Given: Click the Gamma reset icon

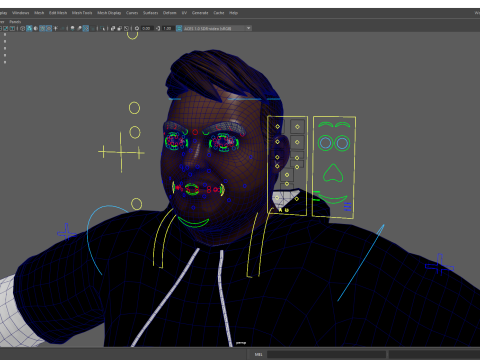Looking at the screenshot, I should pyautogui.click(x=158, y=28).
